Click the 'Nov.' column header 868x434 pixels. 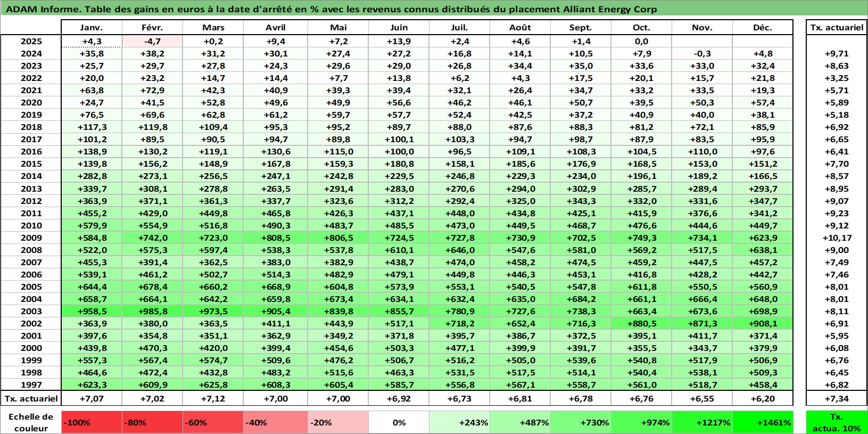pyautogui.click(x=702, y=28)
